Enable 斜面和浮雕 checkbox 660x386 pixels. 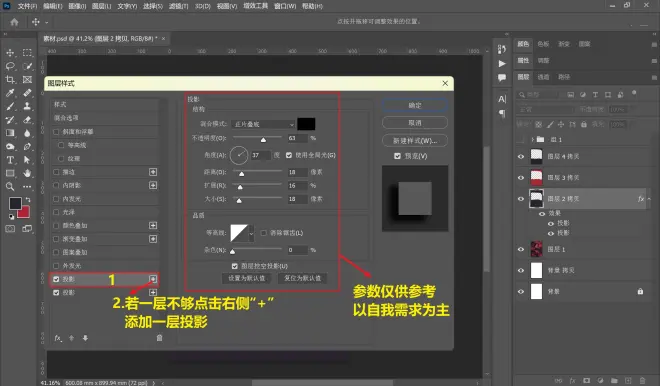click(x=56, y=132)
